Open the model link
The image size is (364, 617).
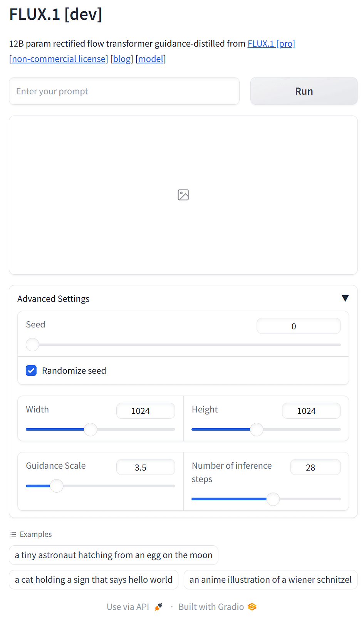click(151, 59)
